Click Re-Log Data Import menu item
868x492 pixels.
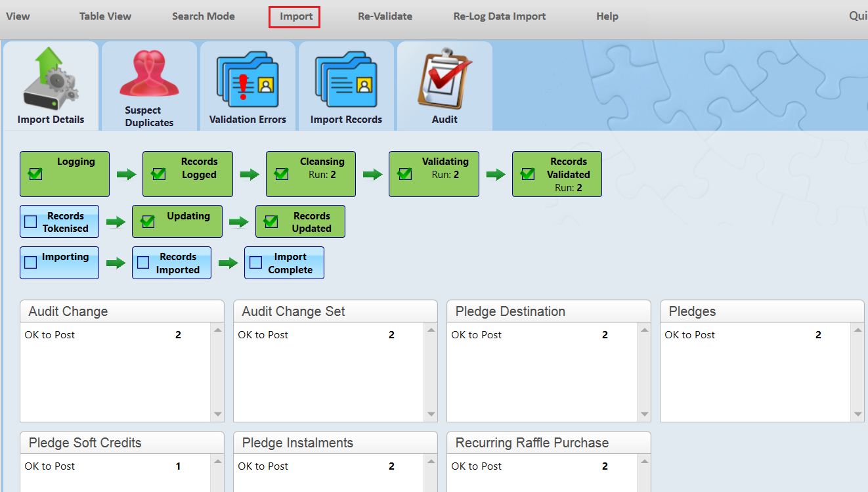[500, 16]
